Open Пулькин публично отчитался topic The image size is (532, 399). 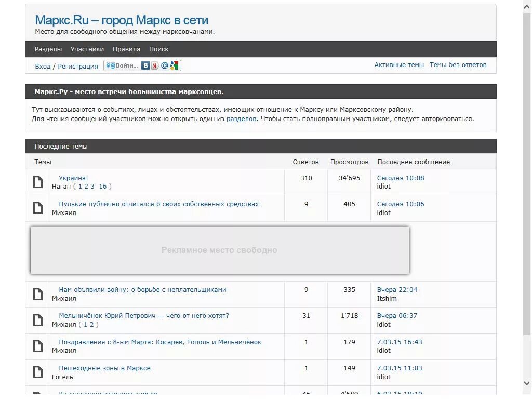click(x=159, y=204)
